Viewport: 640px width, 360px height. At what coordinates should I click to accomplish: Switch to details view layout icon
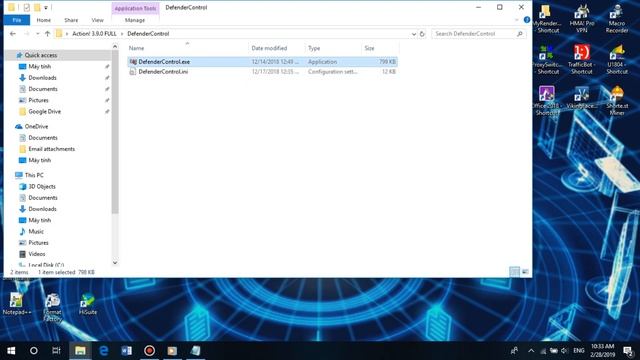point(514,271)
